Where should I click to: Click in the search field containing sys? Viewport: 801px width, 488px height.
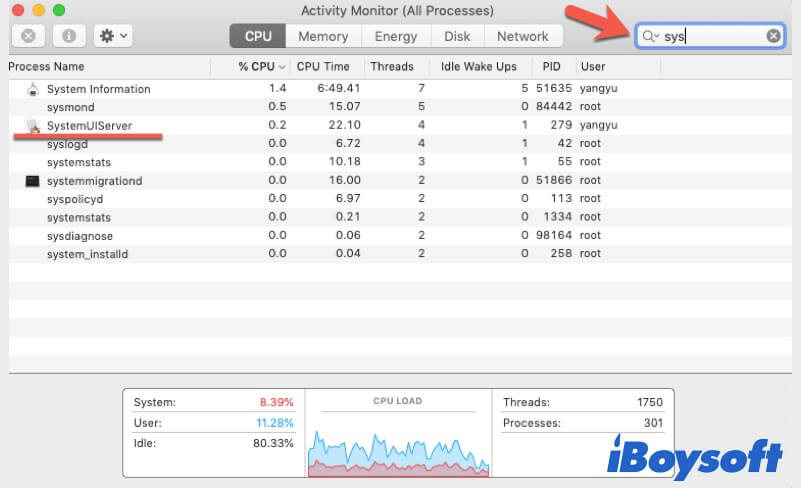click(710, 36)
